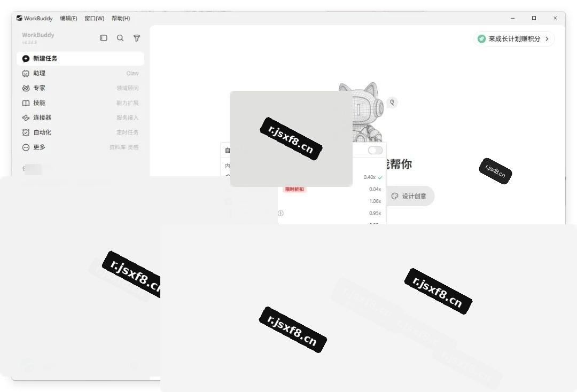Open the 编辑(E) menu
This screenshot has width=577, height=392.
click(x=68, y=18)
